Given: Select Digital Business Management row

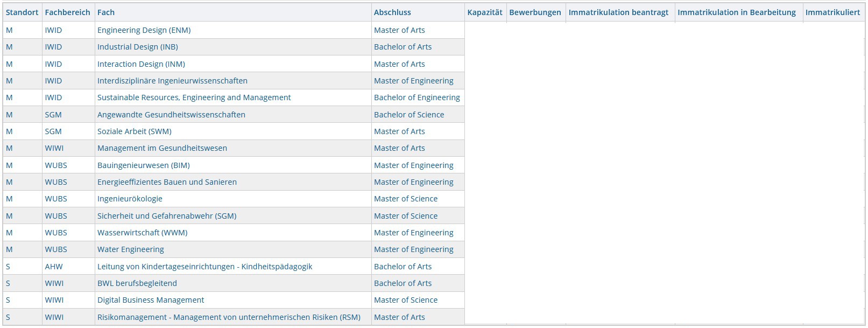Looking at the screenshot, I should 151,300.
